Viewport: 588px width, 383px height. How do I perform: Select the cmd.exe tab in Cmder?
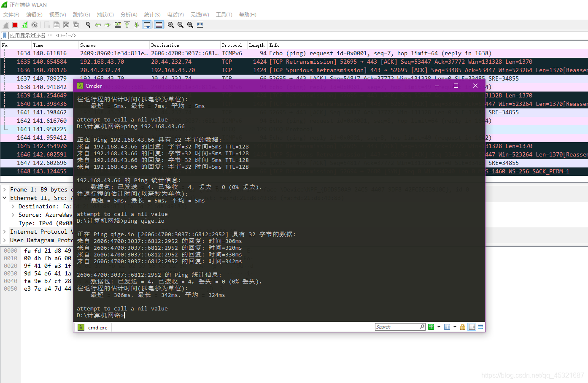point(93,327)
